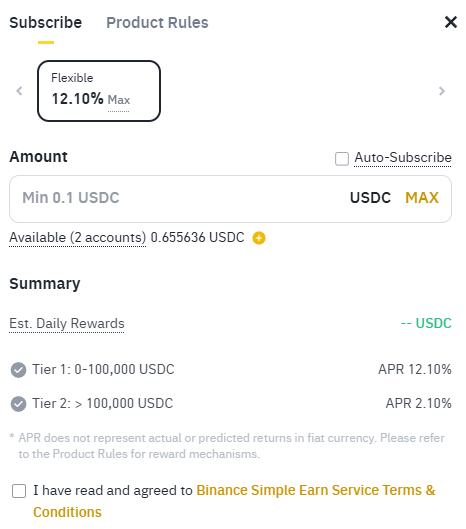466x529 pixels.
Task: Check the terms agreement checkbox
Action: [19, 491]
